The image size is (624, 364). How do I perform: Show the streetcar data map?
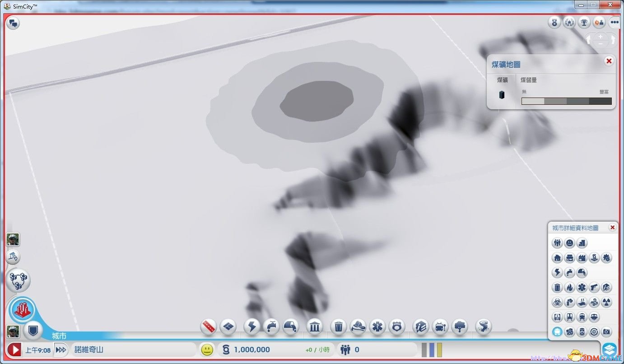pos(570,317)
